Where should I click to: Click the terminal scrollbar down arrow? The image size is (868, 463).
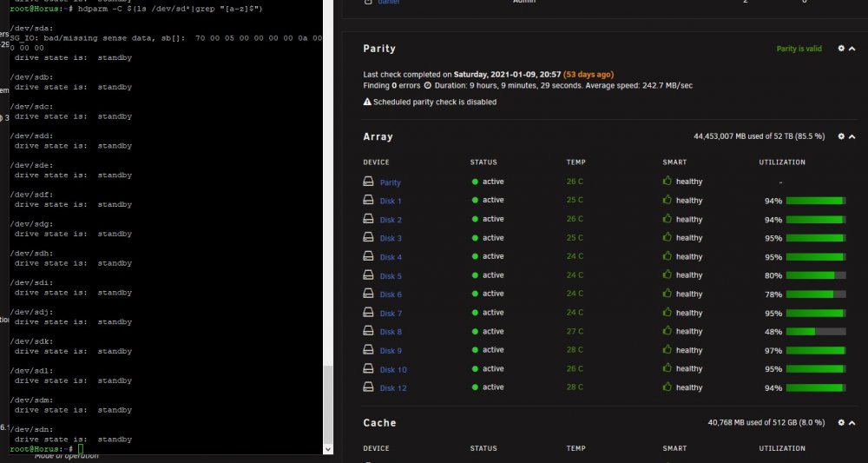pos(328,449)
